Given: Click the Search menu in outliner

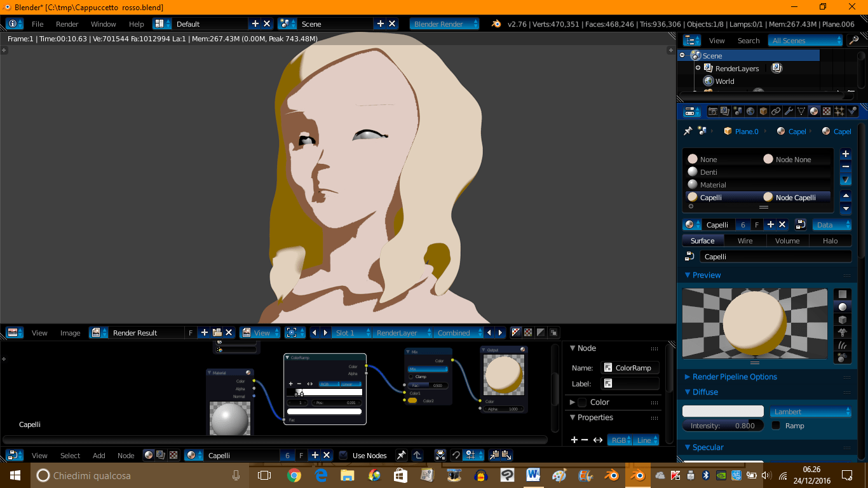Looking at the screenshot, I should coord(749,40).
